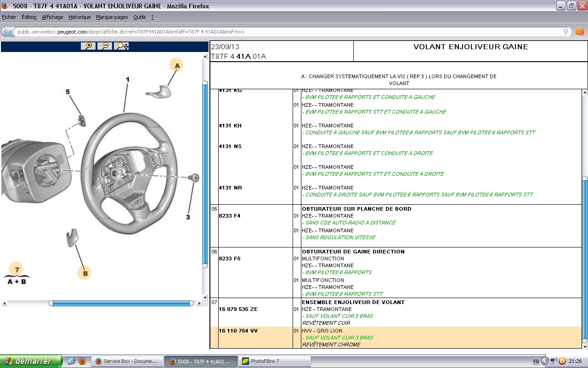Click the Firefox quick launch icon

tap(82, 361)
